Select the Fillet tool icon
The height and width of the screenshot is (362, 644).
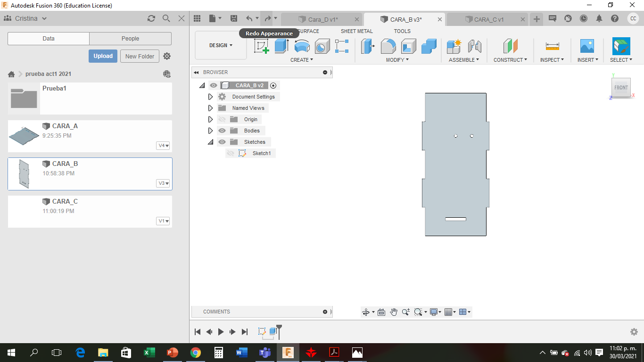coord(388,46)
